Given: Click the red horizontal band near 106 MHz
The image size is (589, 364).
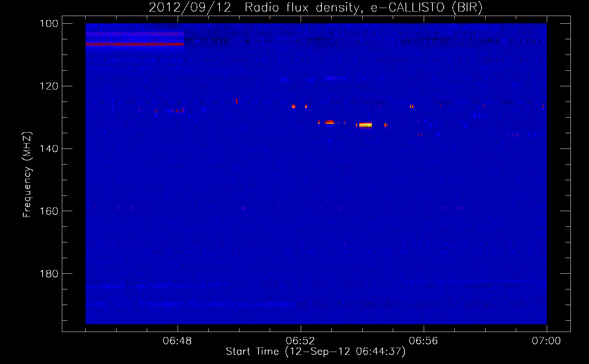Looking at the screenshot, I should tap(135, 44).
